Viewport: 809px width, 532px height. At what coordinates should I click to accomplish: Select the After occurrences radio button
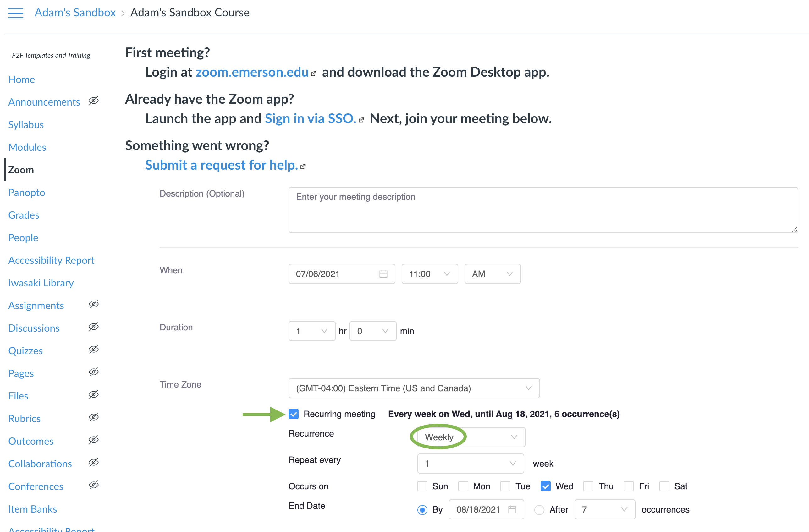pos(539,510)
